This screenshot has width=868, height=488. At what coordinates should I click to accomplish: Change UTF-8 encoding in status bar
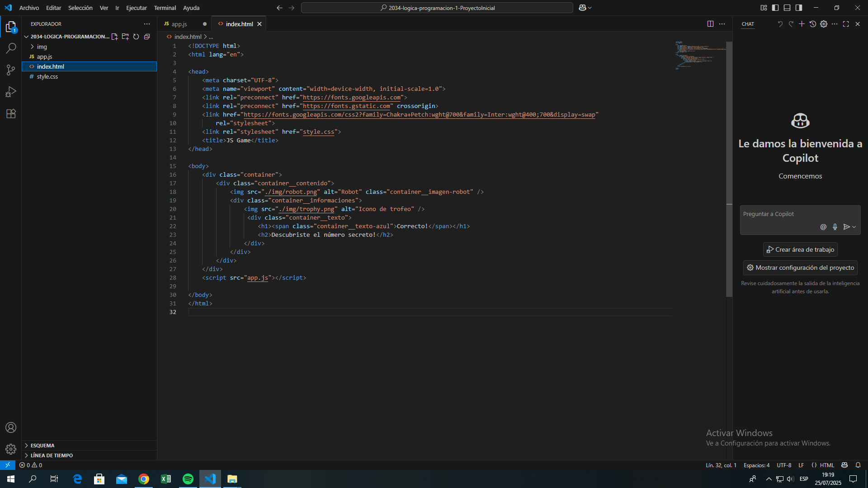point(784,465)
